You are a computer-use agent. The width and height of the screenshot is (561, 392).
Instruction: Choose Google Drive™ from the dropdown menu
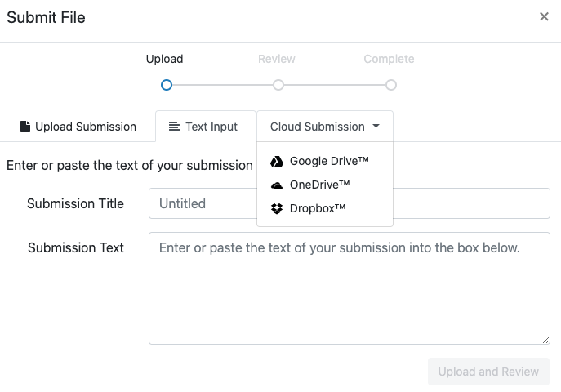(x=328, y=162)
